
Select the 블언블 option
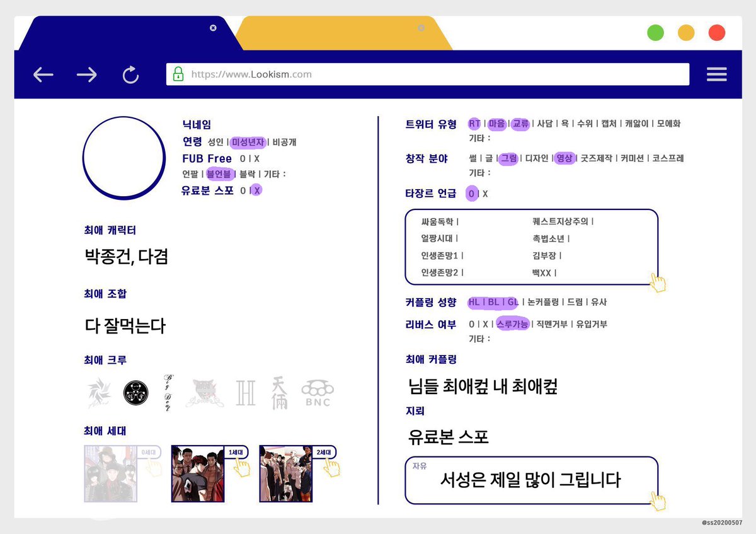(x=220, y=174)
